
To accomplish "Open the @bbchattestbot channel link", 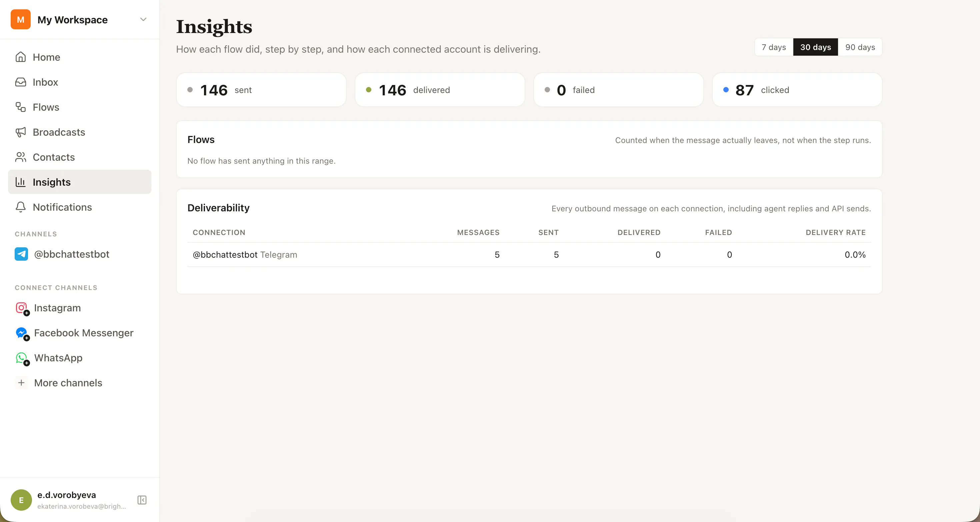I will click(x=72, y=254).
